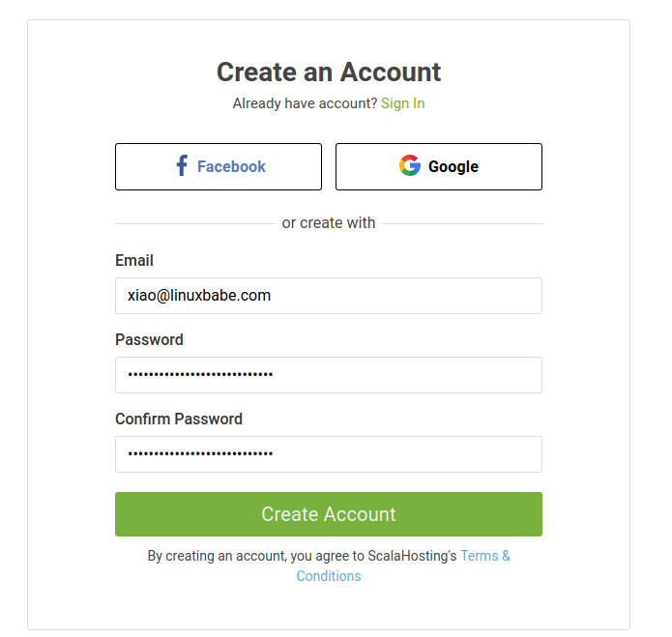Click the word "Conditions" in the link
The height and width of the screenshot is (637, 672).
click(x=329, y=576)
